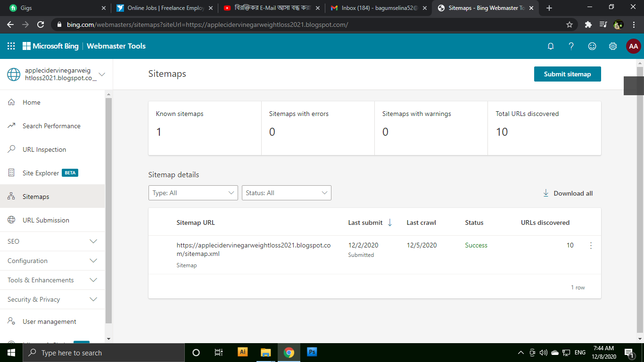The image size is (644, 362).
Task: Open Webmaster Tools help
Action: click(x=571, y=46)
